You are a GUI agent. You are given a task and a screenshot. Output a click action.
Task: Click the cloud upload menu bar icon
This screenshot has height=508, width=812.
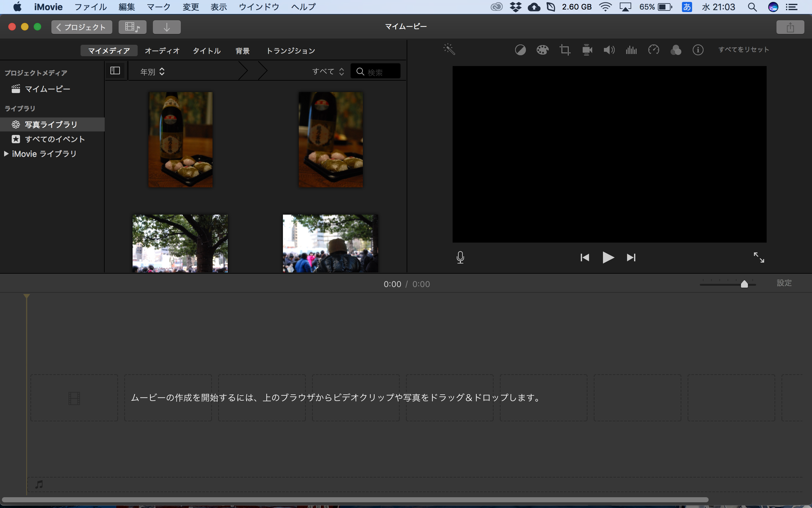534,7
